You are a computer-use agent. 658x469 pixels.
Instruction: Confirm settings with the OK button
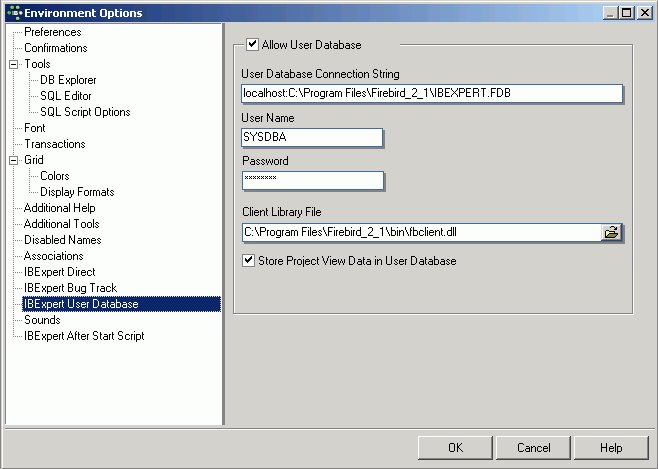pos(455,448)
